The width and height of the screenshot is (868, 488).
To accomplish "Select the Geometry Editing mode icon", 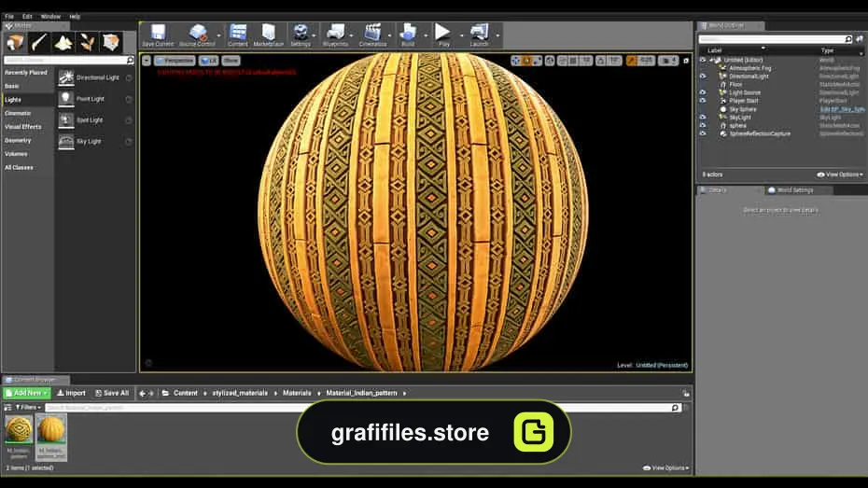I will click(x=111, y=42).
